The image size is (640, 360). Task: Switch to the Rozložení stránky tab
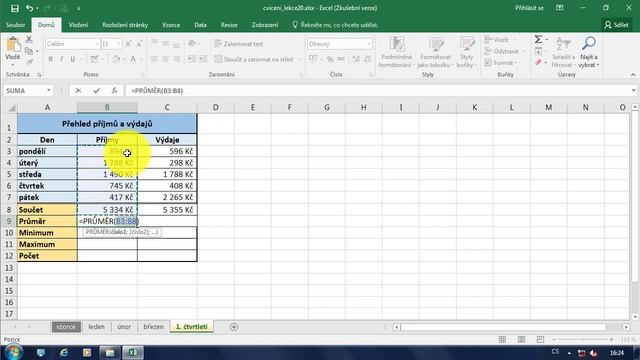(125, 25)
